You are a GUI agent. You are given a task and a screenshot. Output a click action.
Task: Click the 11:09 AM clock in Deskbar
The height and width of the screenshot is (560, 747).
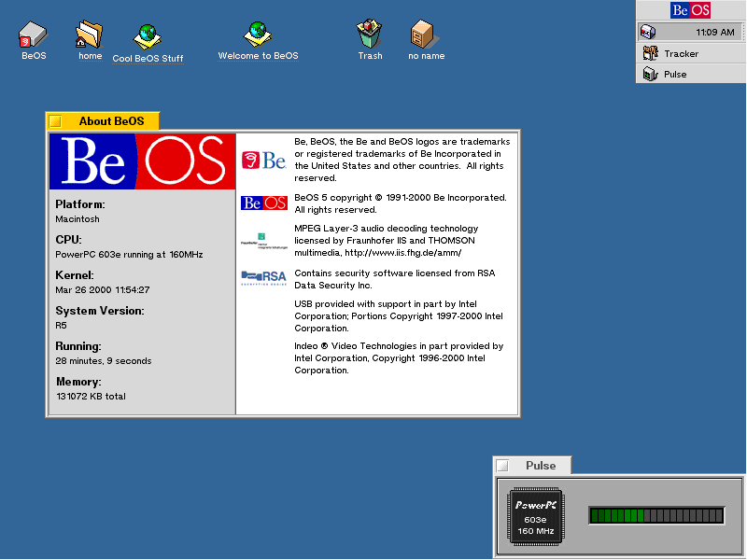pos(714,33)
